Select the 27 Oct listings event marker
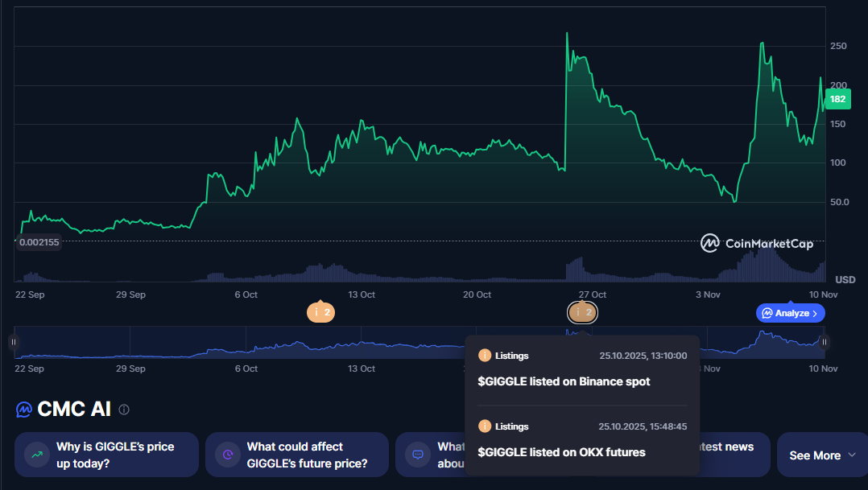Screen dimensions: 868x490 (x=582, y=312)
